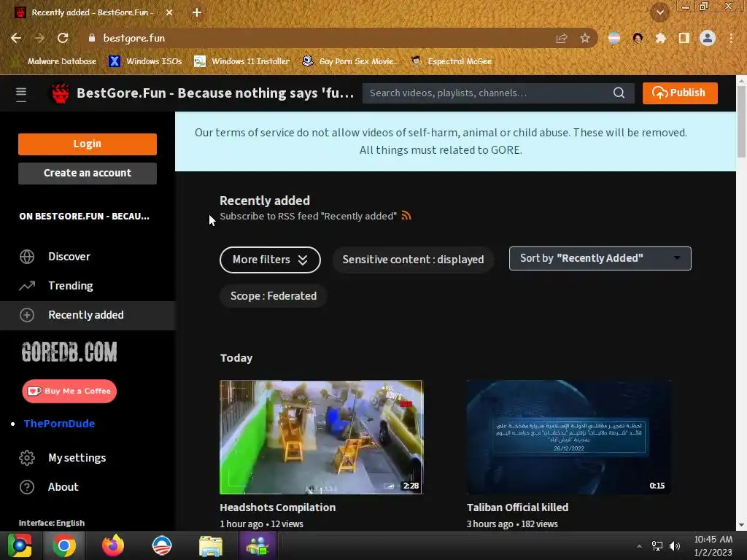Open Chrome three-dot menu
Viewport: 747px width, 560px height.
click(731, 38)
